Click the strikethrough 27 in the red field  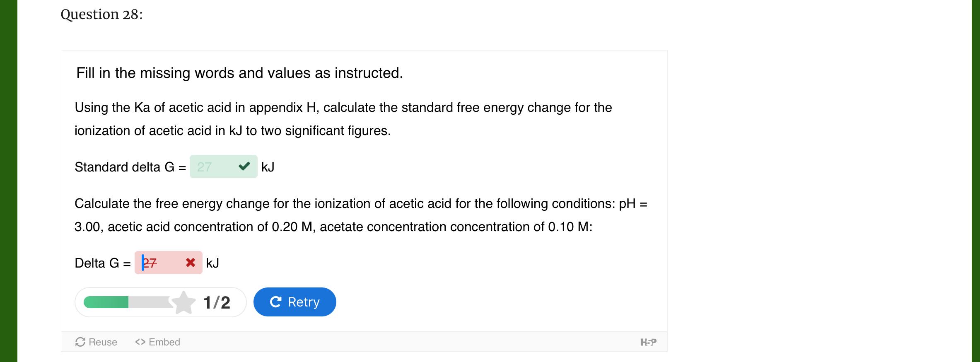pos(150,263)
